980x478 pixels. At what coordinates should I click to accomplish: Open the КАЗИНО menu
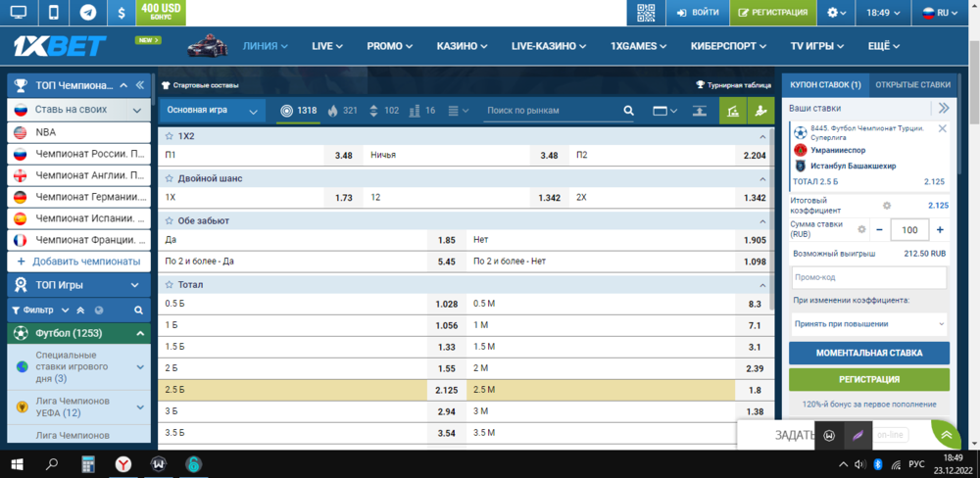pyautogui.click(x=462, y=46)
